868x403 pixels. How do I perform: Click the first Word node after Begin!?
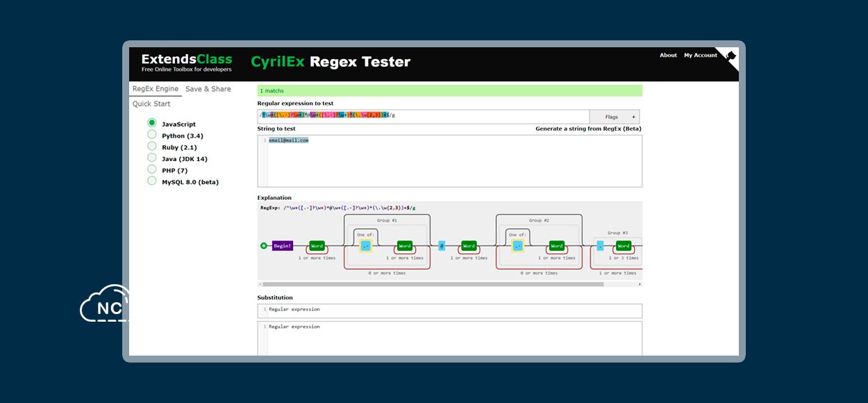pos(317,246)
